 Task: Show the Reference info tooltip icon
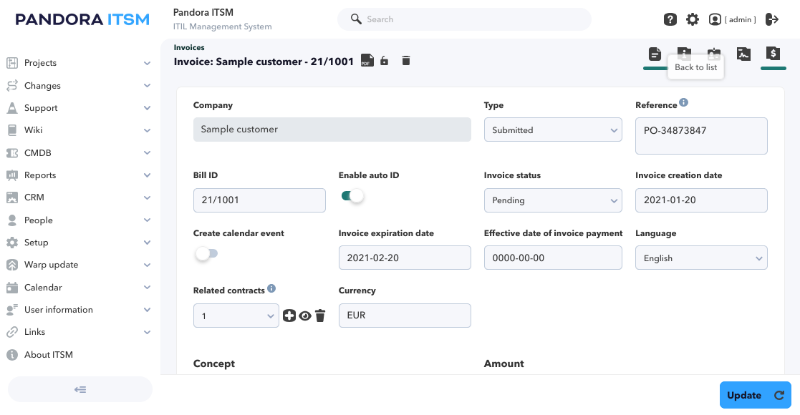pyautogui.click(x=684, y=103)
